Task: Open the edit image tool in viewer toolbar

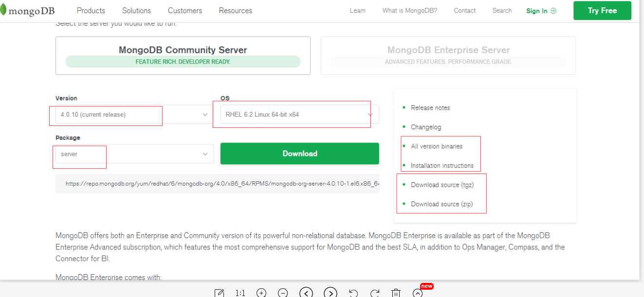Action: [220, 293]
